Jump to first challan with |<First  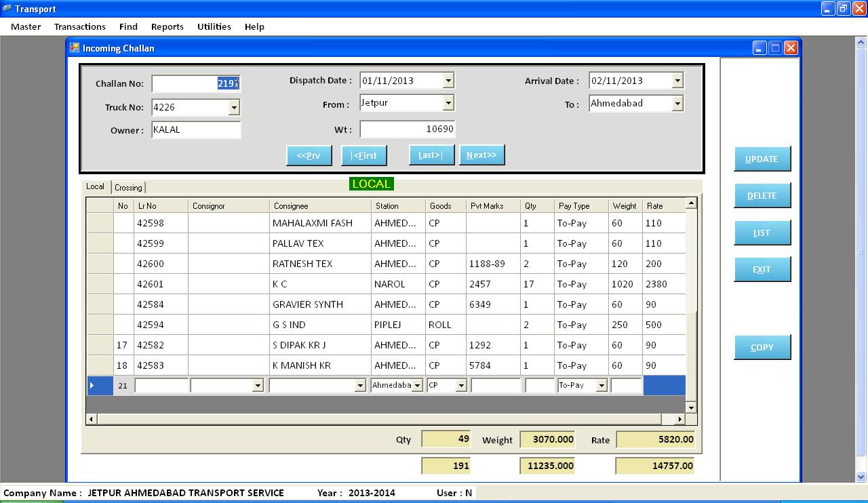(x=364, y=155)
